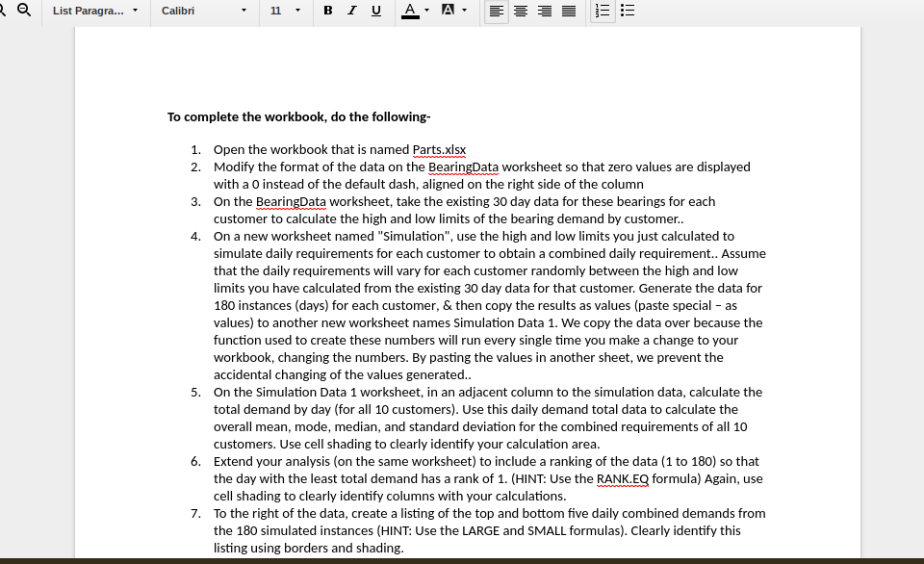The image size is (924, 564).
Task: Click 'RANK.EQ' in step 6 text
Action: tap(623, 478)
